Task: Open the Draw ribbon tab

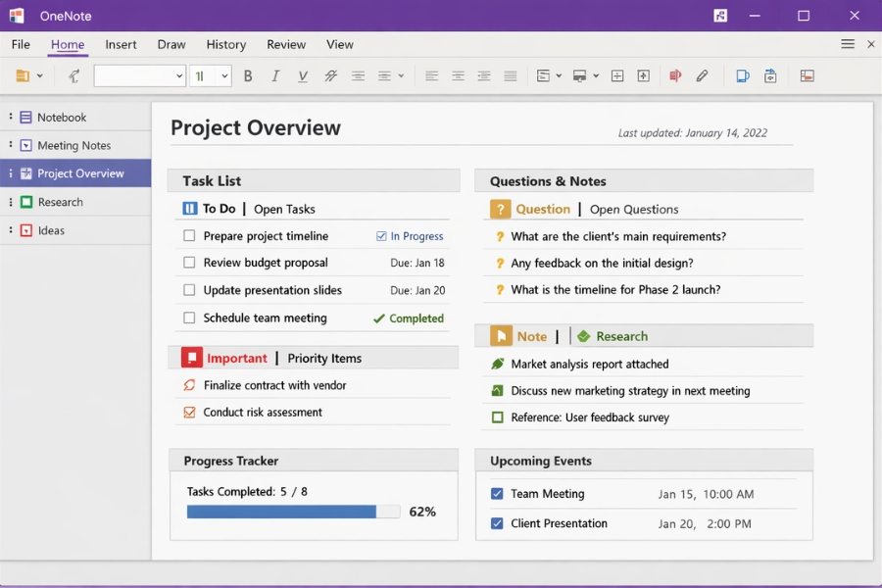Action: [x=171, y=44]
